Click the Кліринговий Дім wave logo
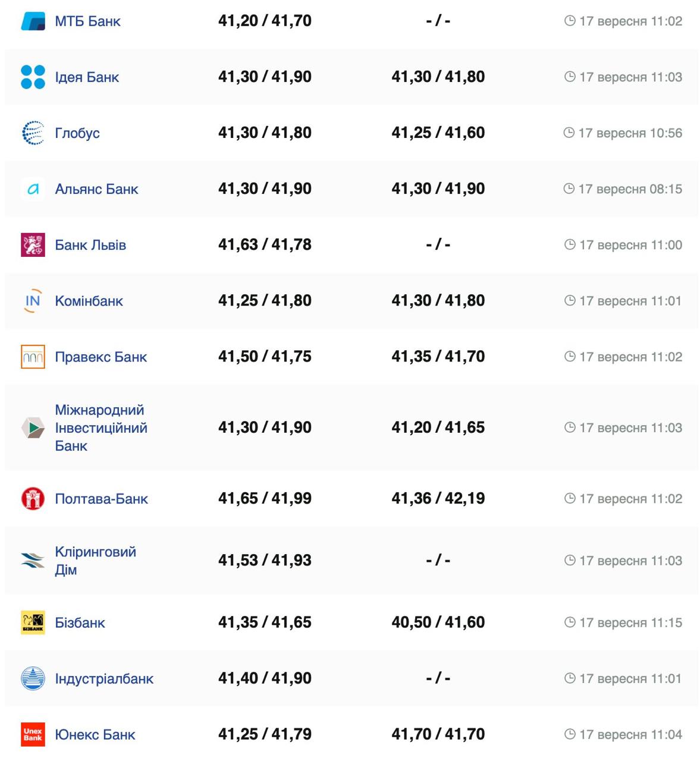 click(33, 561)
